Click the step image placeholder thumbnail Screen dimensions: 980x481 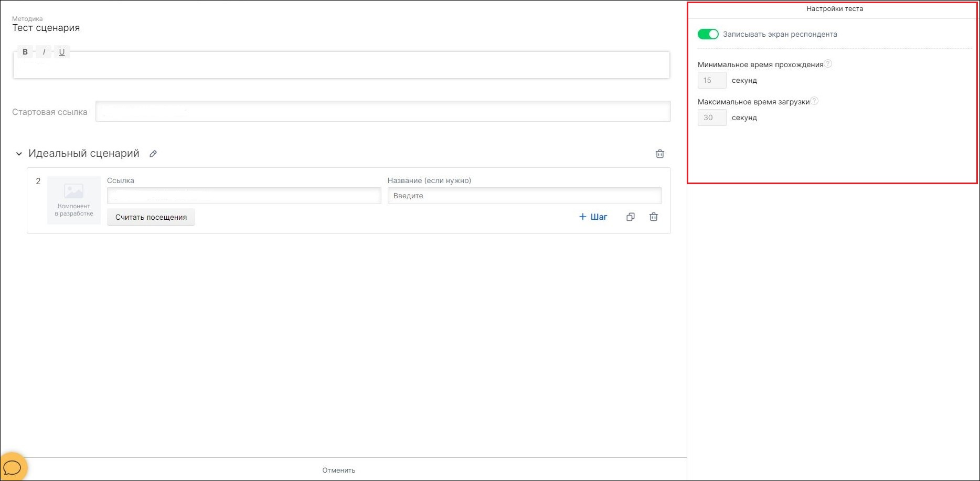pos(74,200)
